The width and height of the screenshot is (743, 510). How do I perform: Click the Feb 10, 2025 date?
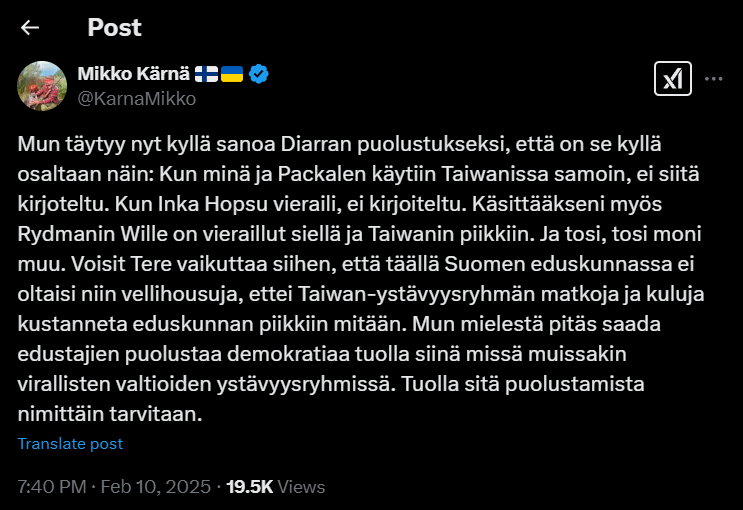pyautogui.click(x=158, y=487)
